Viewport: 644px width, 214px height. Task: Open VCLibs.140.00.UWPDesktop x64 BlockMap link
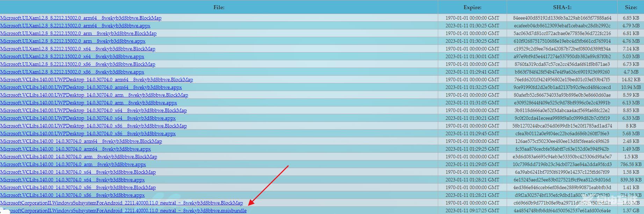93,110
